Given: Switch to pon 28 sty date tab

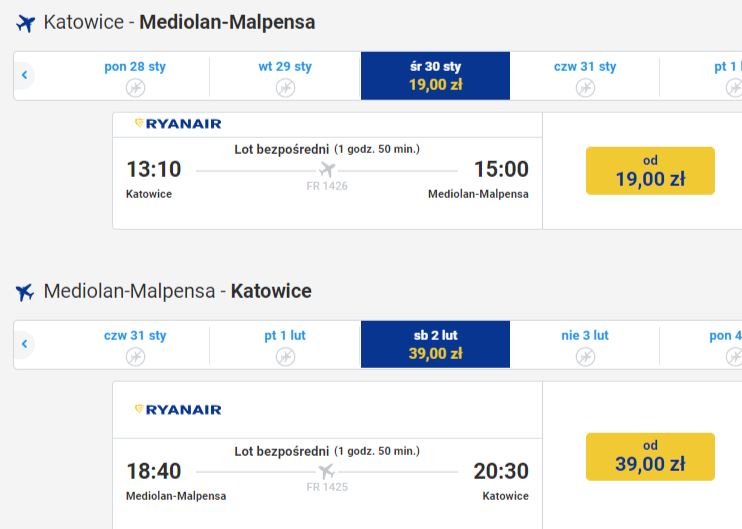Looking at the screenshot, I should tap(135, 76).
